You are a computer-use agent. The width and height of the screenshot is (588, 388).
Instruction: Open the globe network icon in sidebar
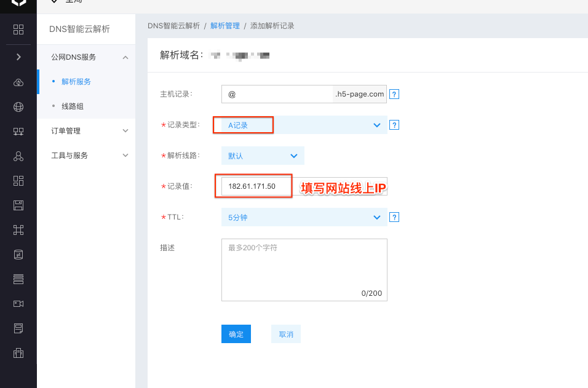(x=18, y=107)
